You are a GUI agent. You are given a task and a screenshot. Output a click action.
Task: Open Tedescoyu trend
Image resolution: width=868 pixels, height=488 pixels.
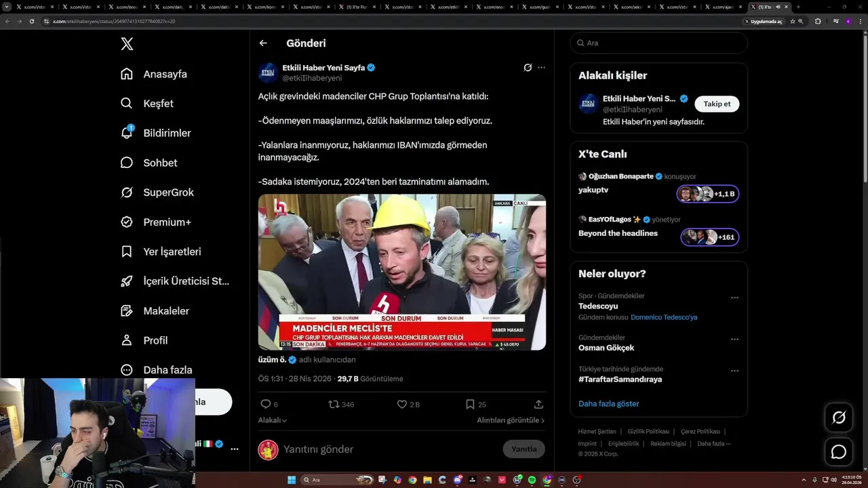click(598, 306)
